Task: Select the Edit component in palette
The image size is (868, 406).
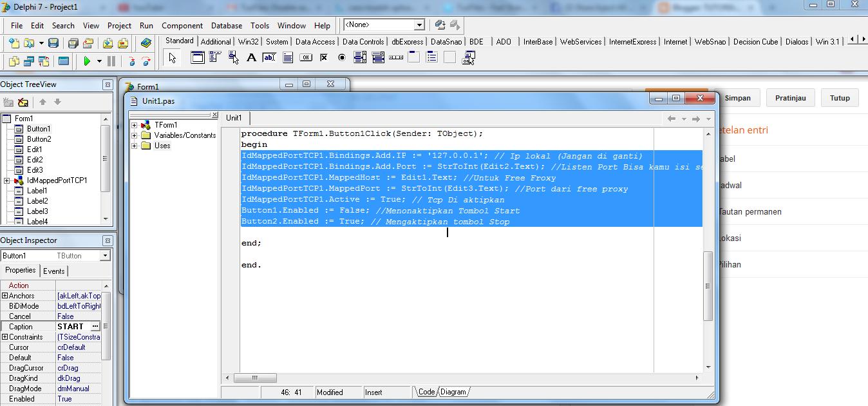Action: 269,57
